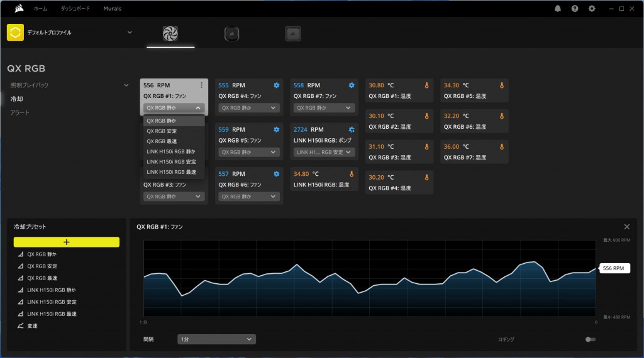
Task: Open the 間隔 interval dropdown set to 1分
Action: point(216,339)
